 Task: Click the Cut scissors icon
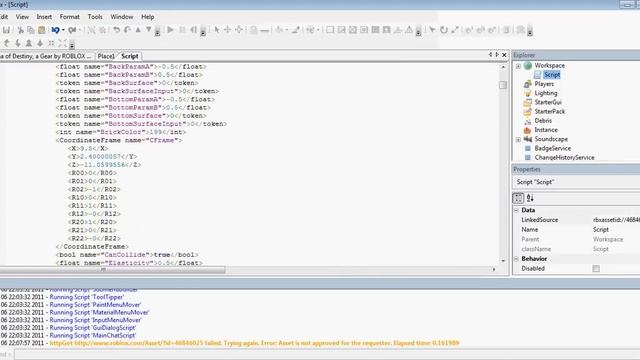click(x=20, y=30)
